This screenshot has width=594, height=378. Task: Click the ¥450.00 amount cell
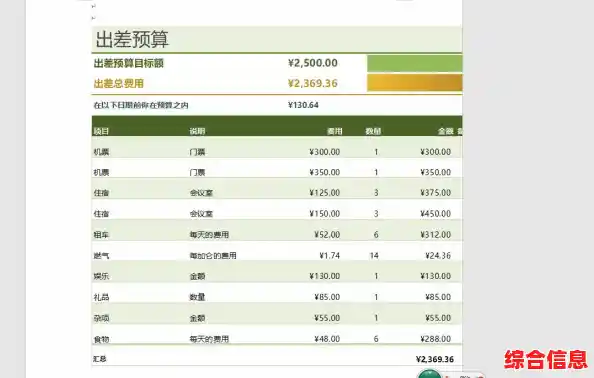click(x=436, y=214)
